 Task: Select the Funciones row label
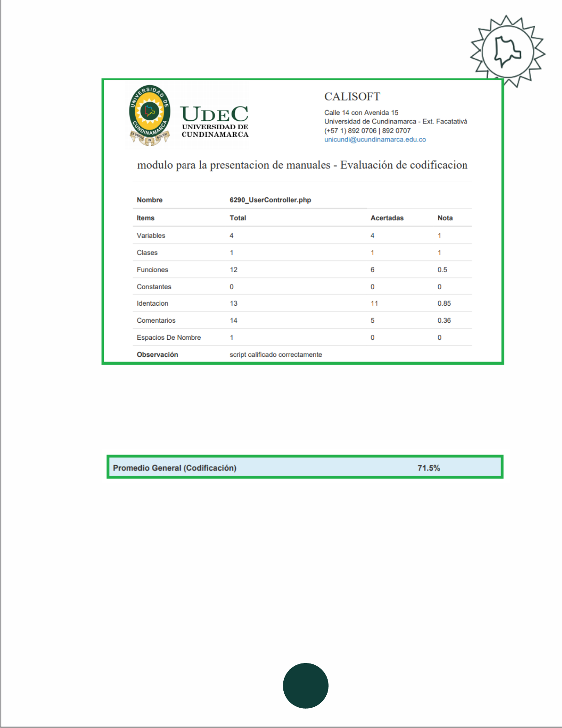tap(152, 270)
